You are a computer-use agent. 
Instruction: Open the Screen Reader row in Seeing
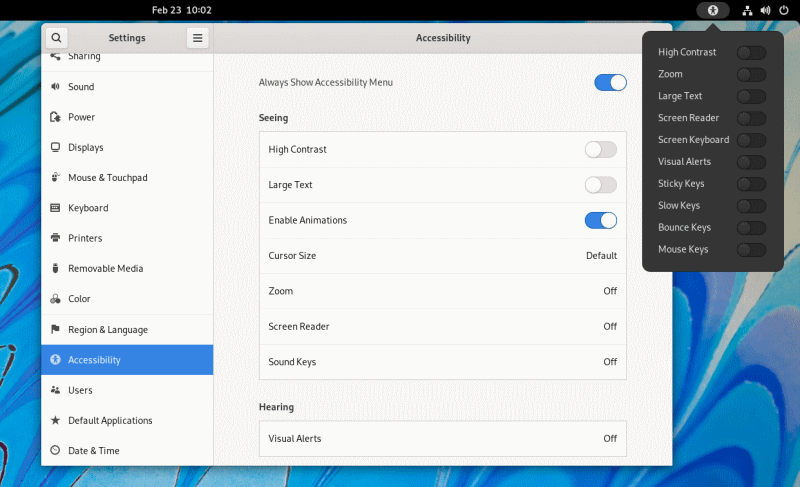[442, 326]
